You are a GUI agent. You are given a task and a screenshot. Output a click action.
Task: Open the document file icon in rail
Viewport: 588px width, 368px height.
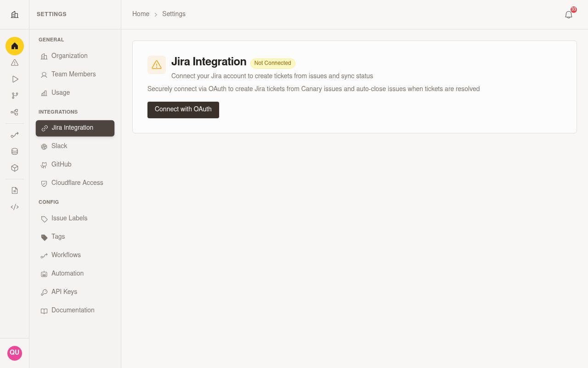(x=15, y=190)
